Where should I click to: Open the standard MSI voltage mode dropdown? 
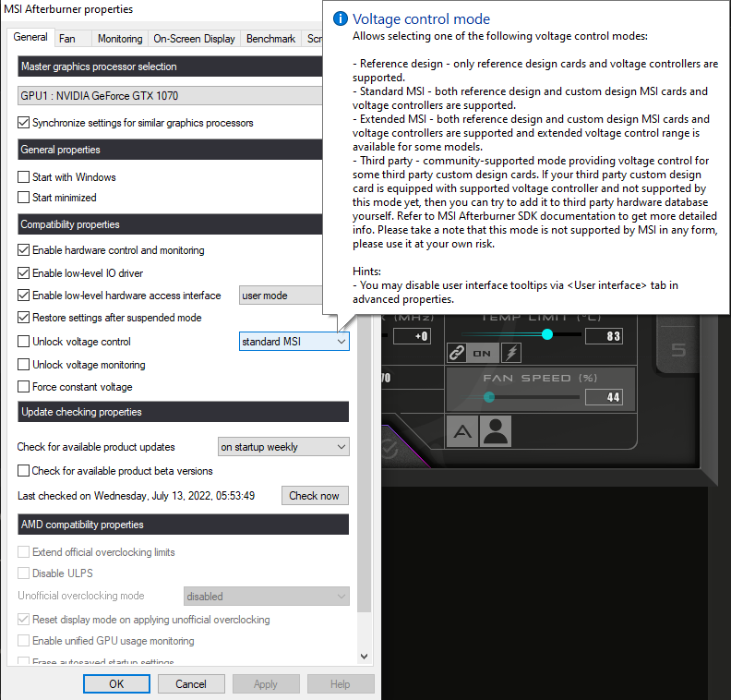click(x=294, y=342)
